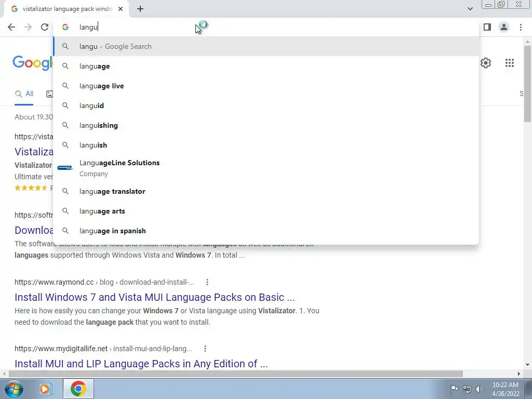Click the horizontal scroll right arrow
This screenshot has height=399, width=532.
(519, 374)
